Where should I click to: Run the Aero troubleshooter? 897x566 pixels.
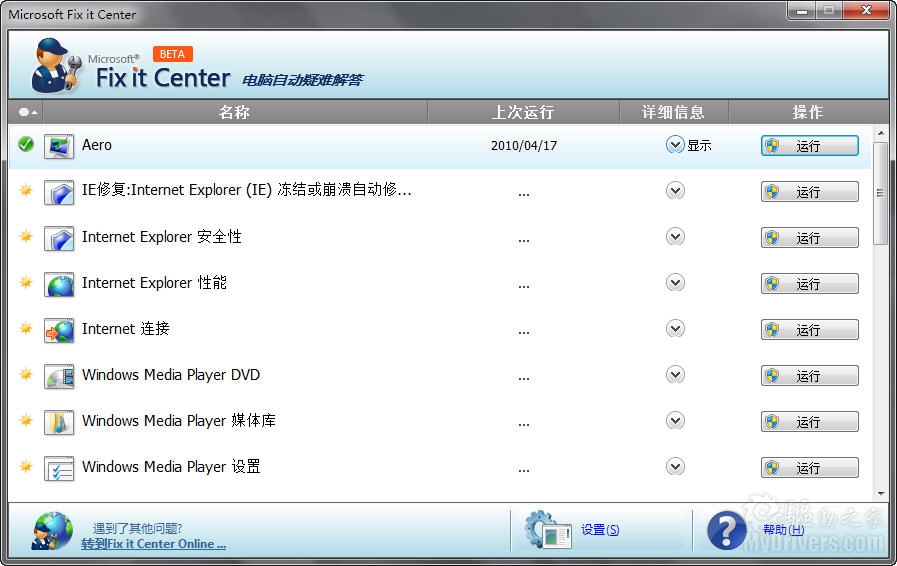tap(809, 146)
